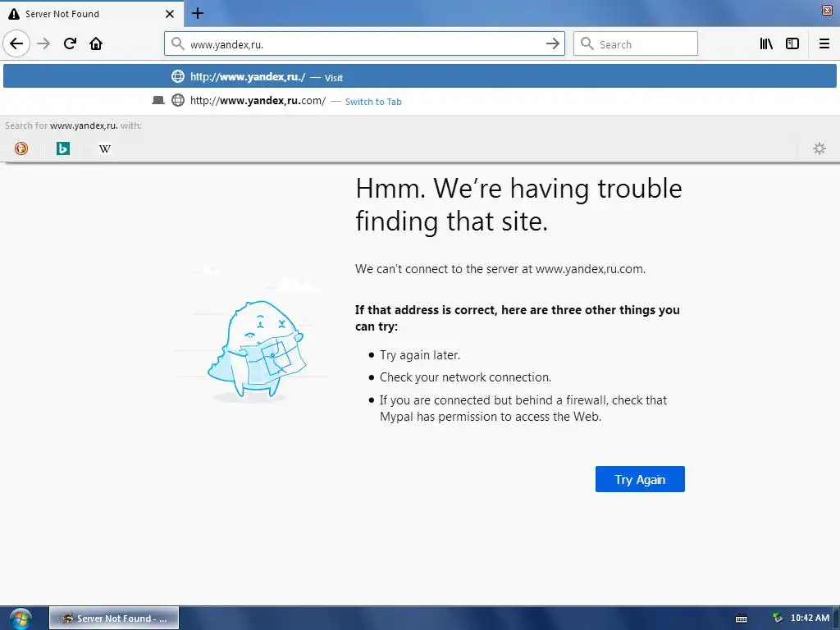The width and height of the screenshot is (840, 630).
Task: Search with Wikipedia engine icon
Action: [105, 148]
